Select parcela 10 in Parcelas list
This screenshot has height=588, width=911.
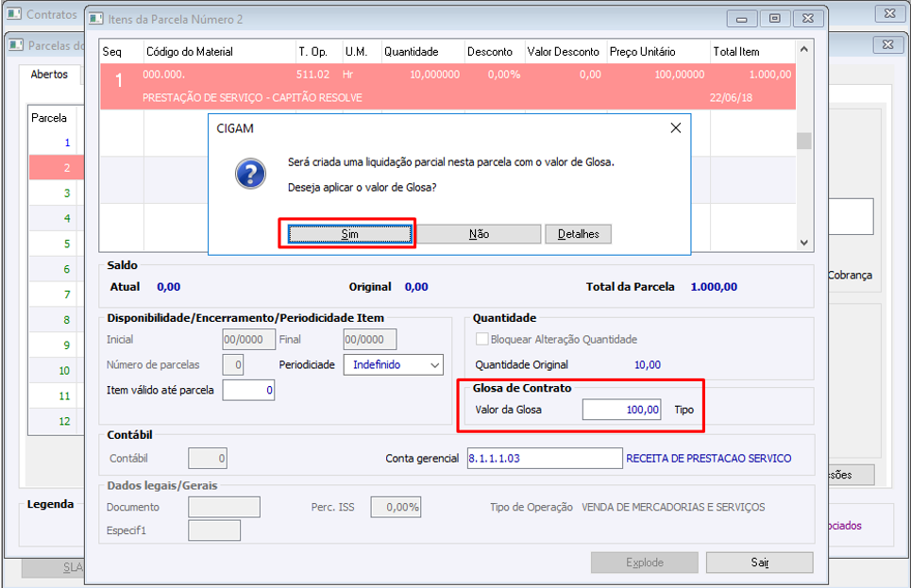pyautogui.click(x=57, y=370)
